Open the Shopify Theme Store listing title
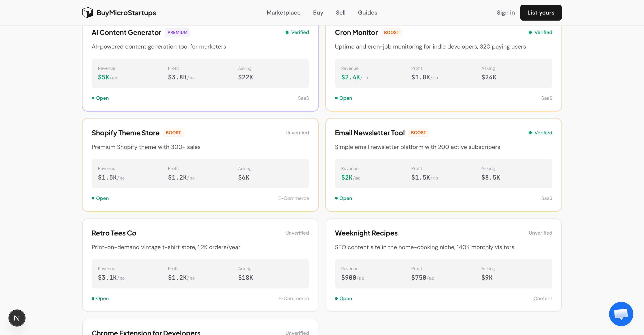Viewport: 644px width, 335px height. coord(125,133)
